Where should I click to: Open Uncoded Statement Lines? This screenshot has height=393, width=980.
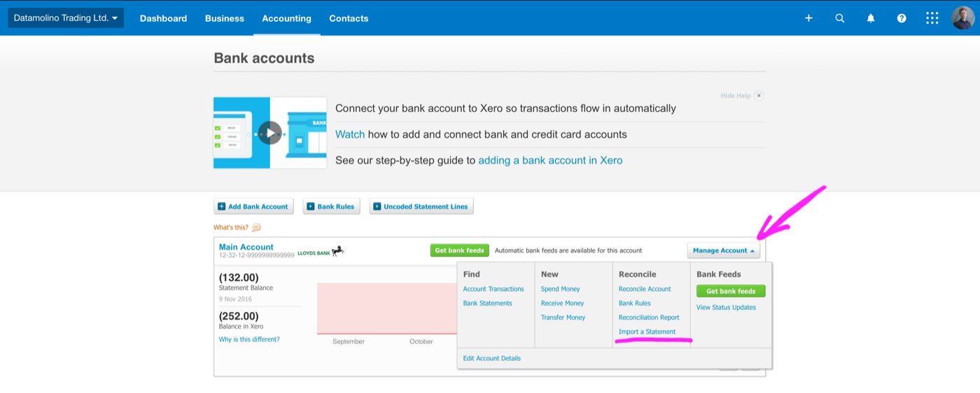pos(421,206)
